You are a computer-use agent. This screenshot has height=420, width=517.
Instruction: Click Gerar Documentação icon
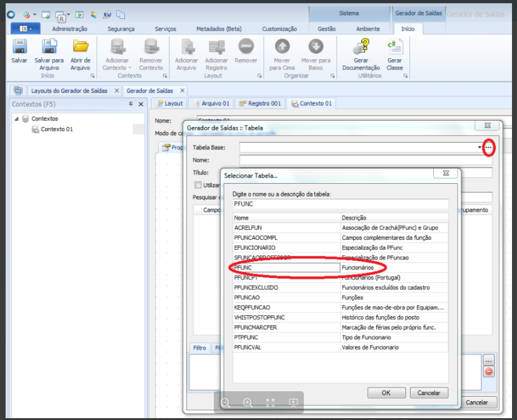tap(361, 46)
